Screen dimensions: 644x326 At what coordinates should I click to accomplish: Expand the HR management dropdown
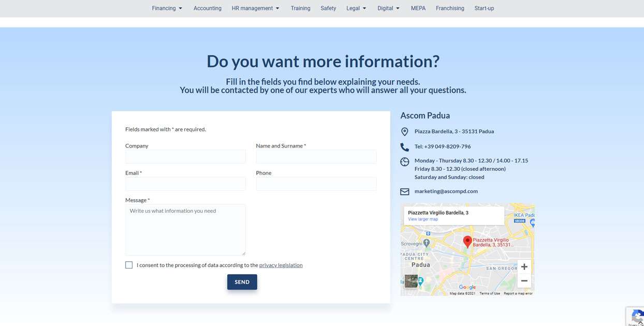click(x=256, y=8)
